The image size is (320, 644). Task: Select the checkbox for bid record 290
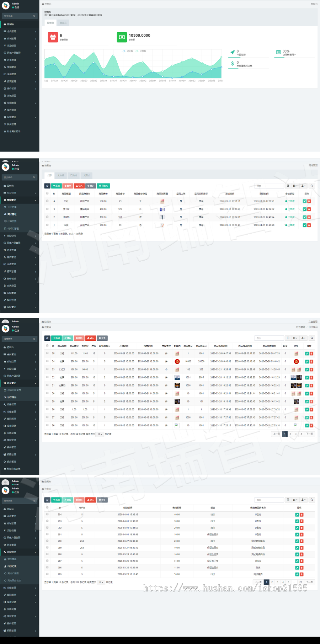(x=47, y=541)
